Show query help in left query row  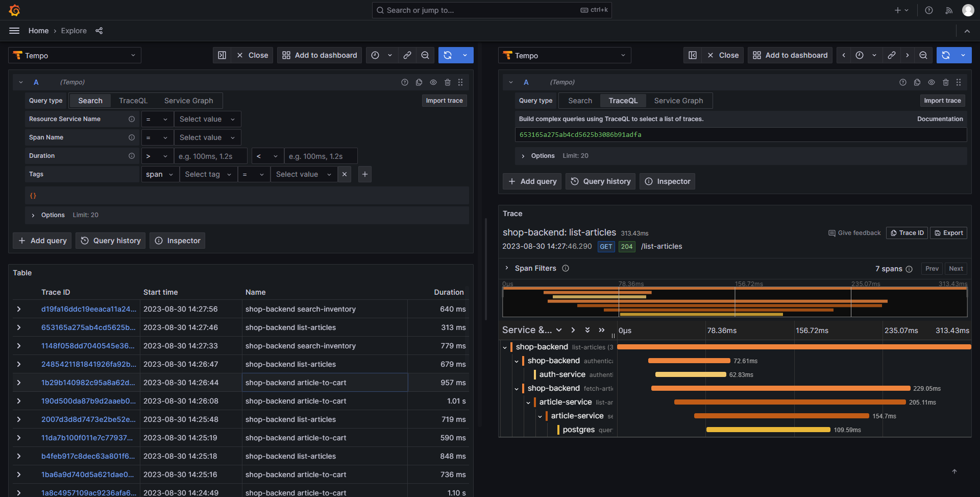tap(405, 82)
